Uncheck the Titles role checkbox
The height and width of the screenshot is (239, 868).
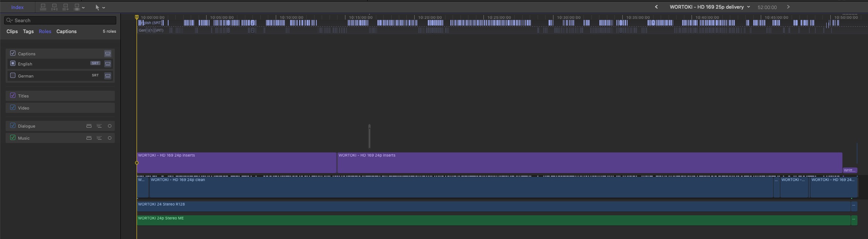13,96
